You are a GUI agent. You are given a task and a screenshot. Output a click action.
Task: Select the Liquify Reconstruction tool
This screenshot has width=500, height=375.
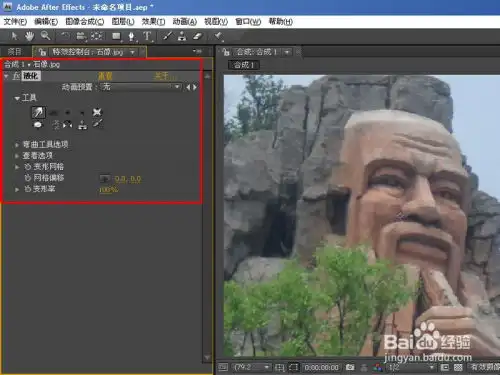[x=97, y=124]
